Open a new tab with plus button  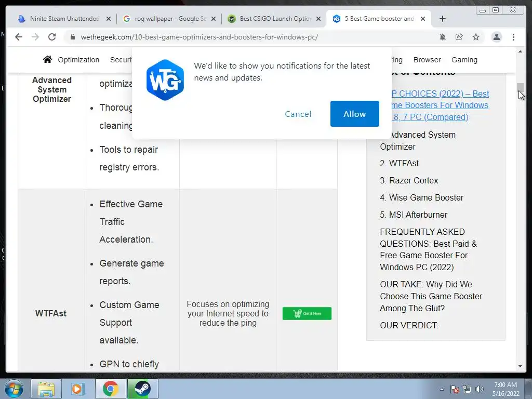click(x=443, y=19)
